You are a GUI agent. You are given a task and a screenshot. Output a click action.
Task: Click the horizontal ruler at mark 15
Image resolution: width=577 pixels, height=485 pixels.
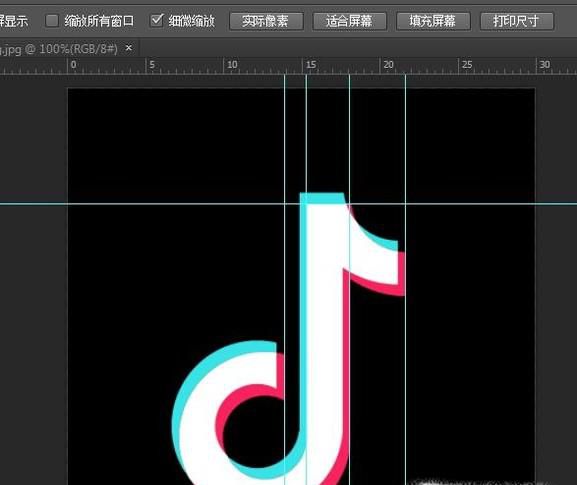[x=311, y=65]
